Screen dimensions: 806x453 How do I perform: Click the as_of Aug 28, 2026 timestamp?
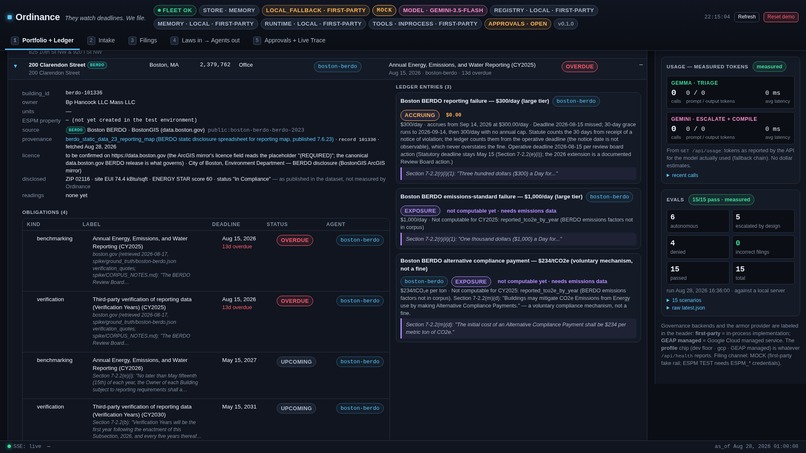(x=756, y=446)
